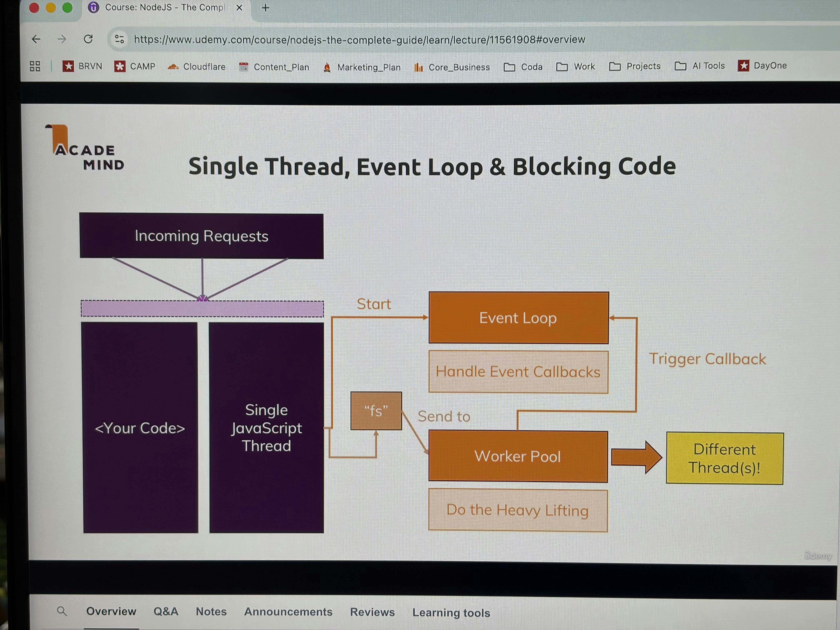840x630 pixels.
Task: Switch to the Notes tab
Action: [211, 611]
